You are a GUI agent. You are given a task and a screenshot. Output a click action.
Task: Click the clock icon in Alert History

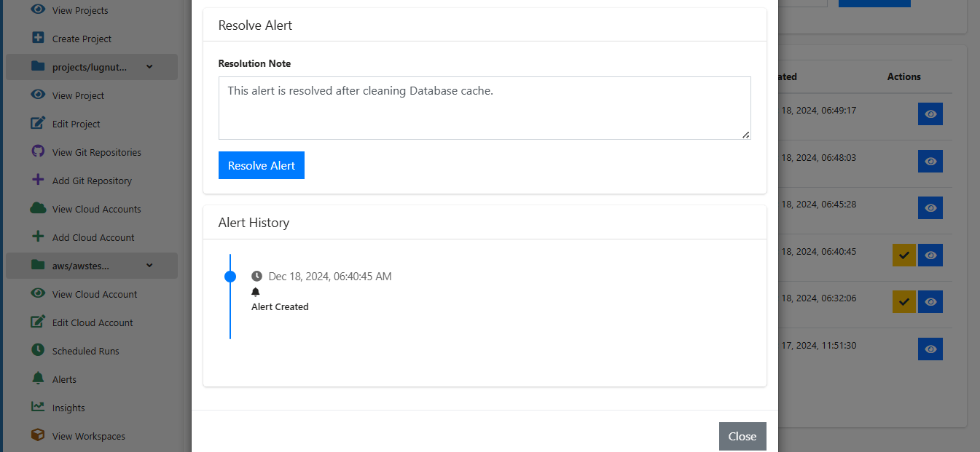(256, 277)
